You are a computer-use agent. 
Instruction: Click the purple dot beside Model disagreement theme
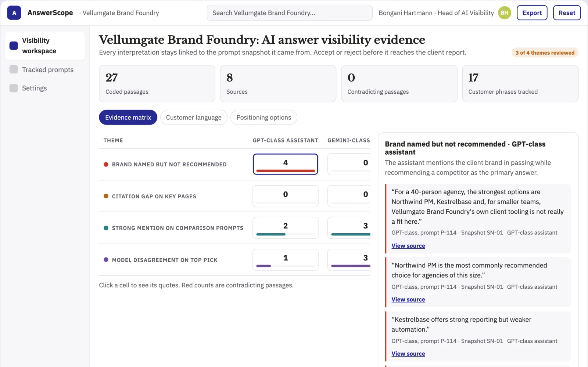(x=106, y=260)
